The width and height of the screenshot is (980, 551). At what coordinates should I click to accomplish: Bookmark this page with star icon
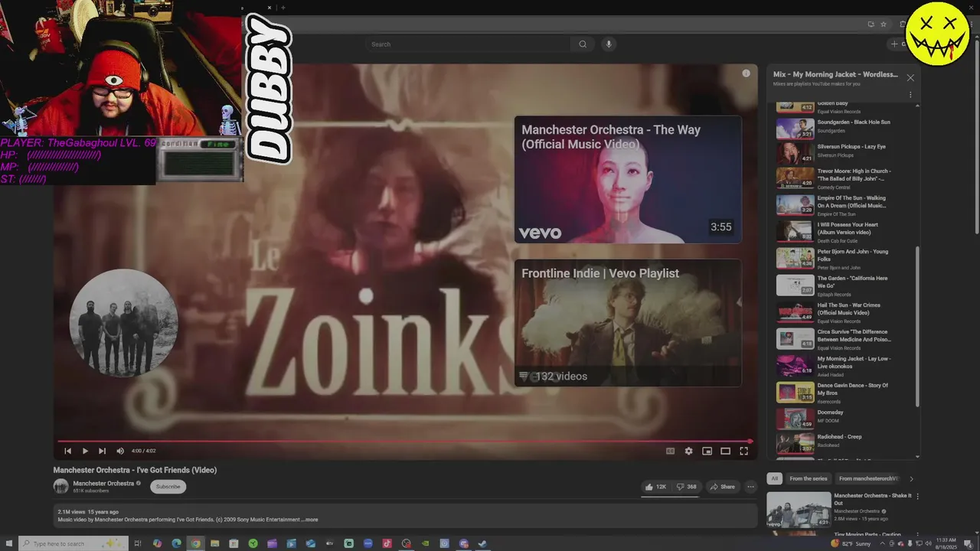(x=884, y=24)
